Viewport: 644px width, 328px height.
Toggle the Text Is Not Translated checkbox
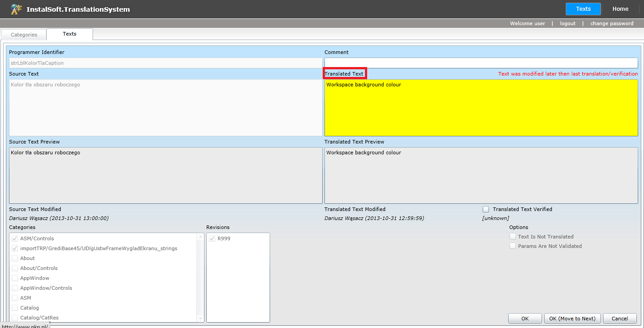coord(513,237)
